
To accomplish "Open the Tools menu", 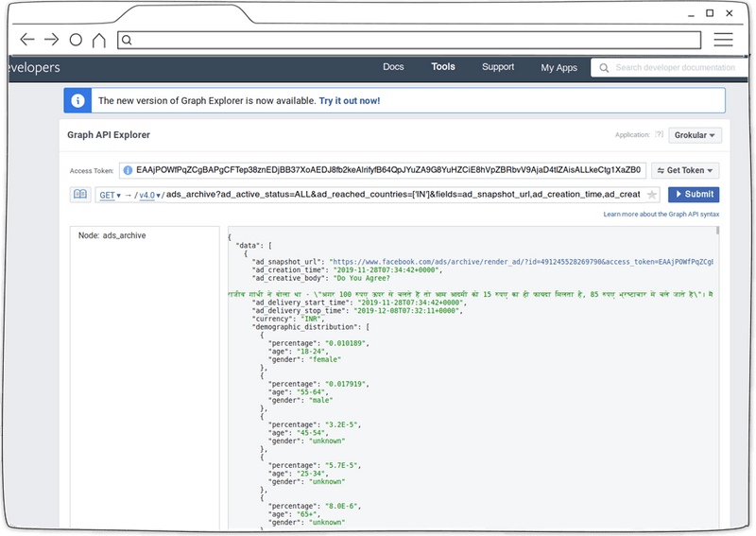I will tap(443, 66).
